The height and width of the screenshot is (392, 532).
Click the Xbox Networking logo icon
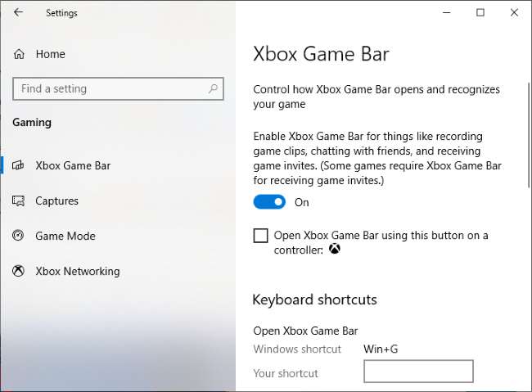click(18, 271)
